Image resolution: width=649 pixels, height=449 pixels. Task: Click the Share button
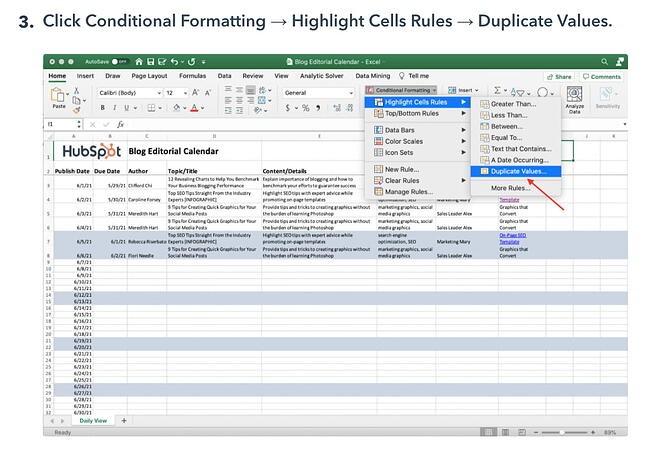click(x=559, y=77)
